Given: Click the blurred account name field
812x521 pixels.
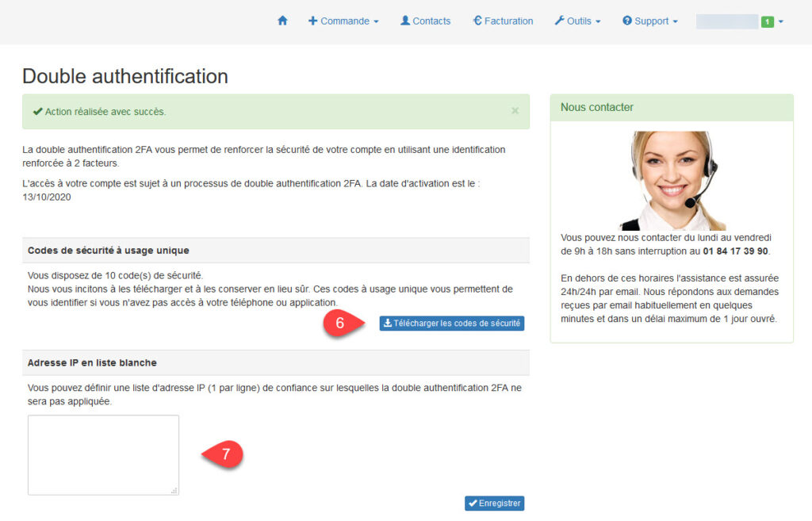Looking at the screenshot, I should pos(727,21).
